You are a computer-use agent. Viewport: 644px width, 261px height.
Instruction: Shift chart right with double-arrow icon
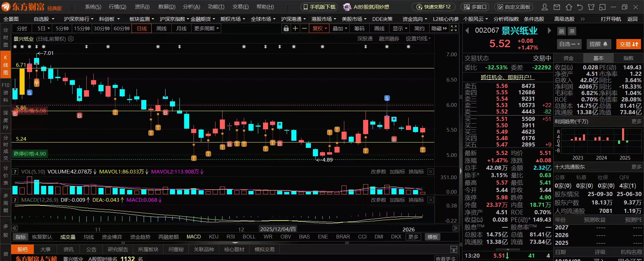pyautogui.click(x=455, y=228)
